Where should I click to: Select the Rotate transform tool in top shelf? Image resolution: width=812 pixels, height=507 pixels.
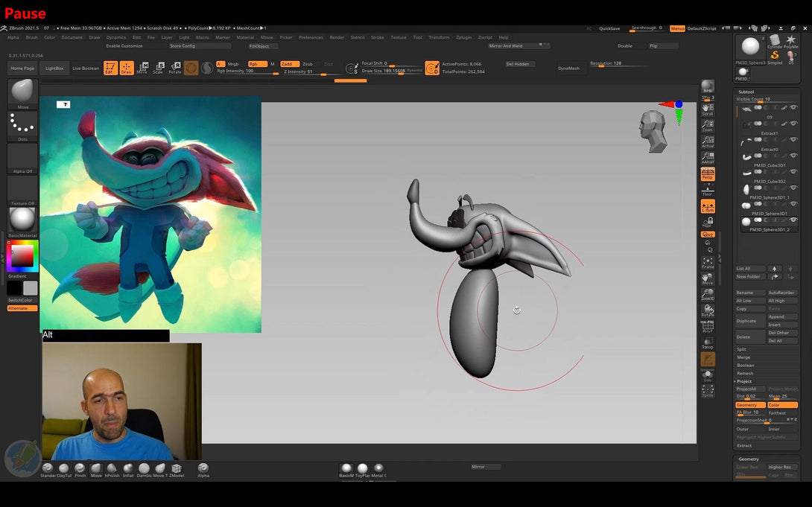tap(175, 68)
